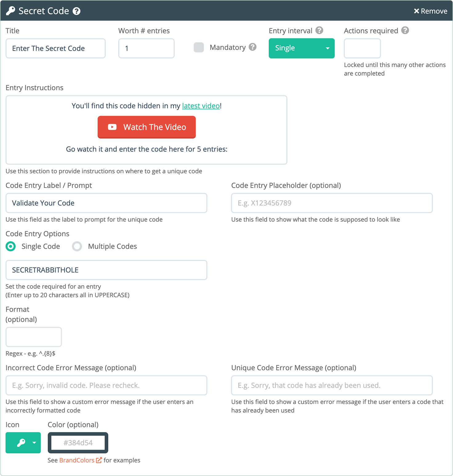Enable the Mandatory checkbox
The image size is (453, 476).
pos(199,47)
